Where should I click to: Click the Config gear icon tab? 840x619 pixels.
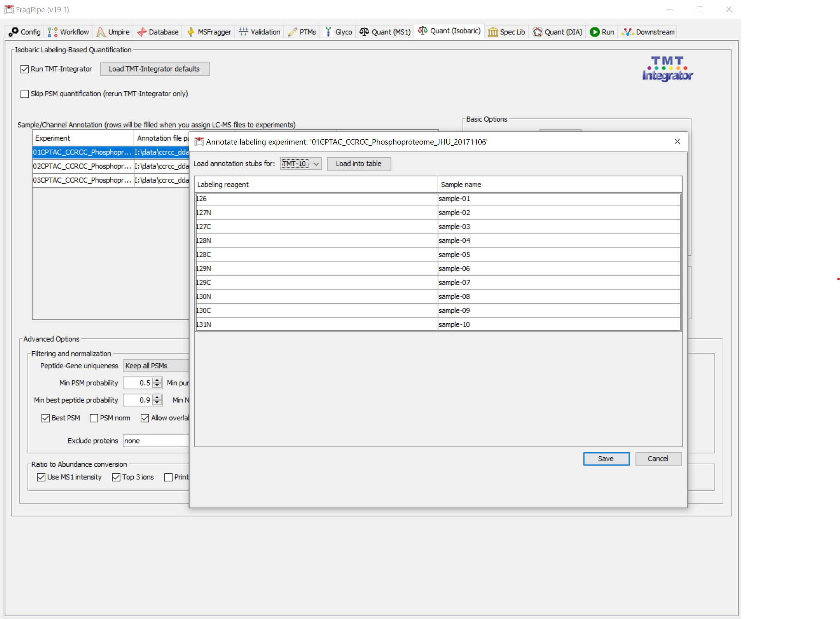pyautogui.click(x=14, y=32)
